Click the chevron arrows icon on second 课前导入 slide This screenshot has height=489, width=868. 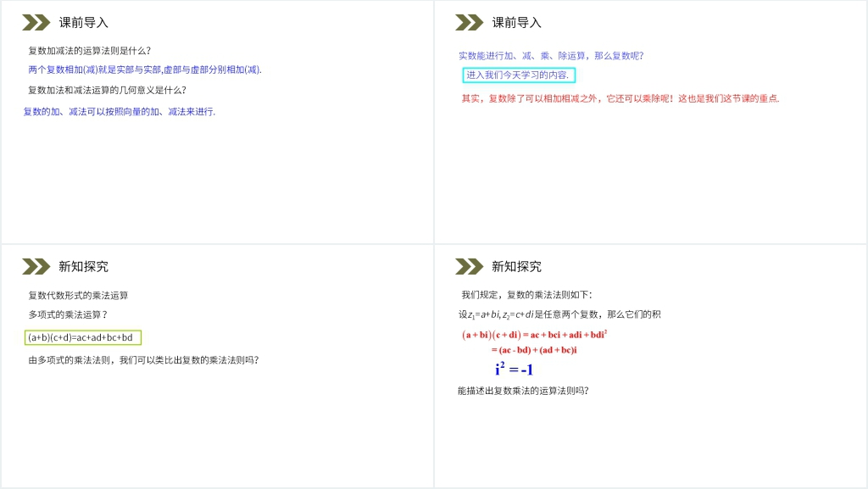pos(469,23)
